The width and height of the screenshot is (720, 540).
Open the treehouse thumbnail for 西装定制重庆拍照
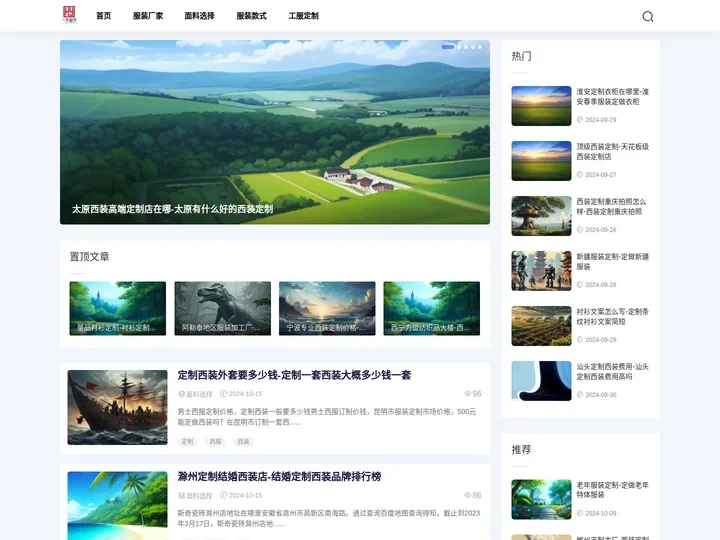click(541, 216)
